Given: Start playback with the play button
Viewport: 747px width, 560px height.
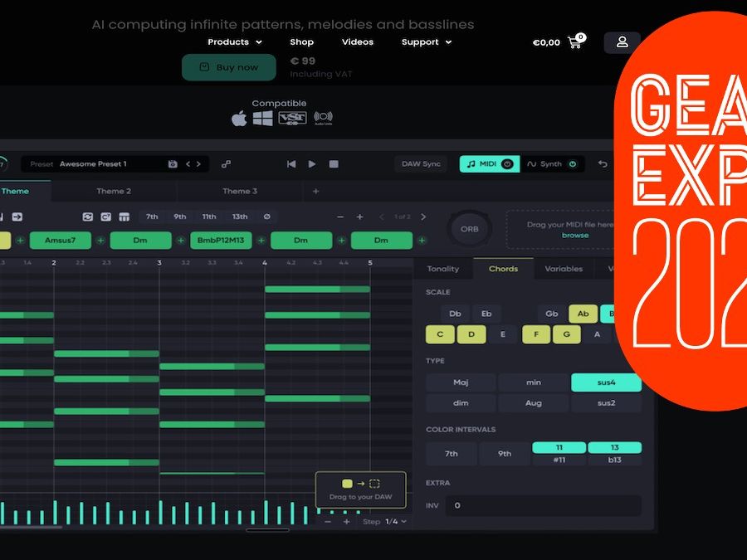Looking at the screenshot, I should [312, 163].
